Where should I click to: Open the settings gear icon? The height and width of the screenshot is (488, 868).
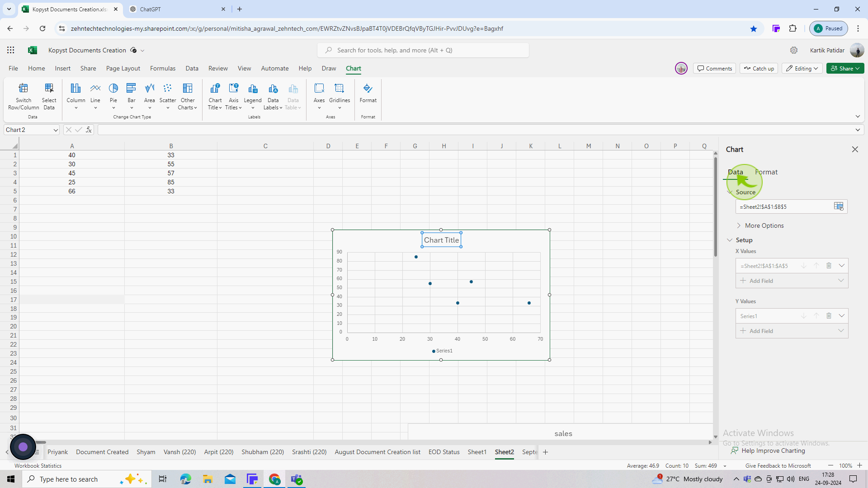point(794,50)
